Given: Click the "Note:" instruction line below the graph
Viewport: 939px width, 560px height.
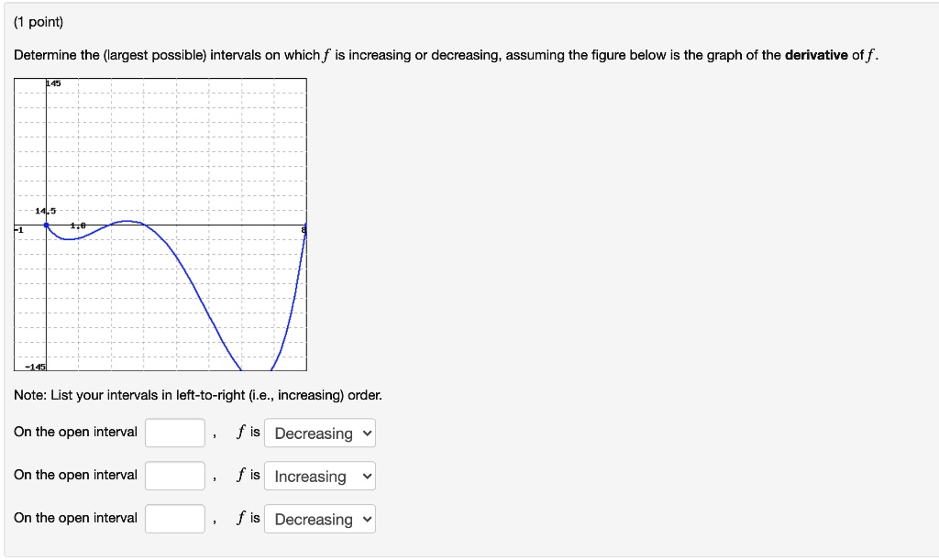Looking at the screenshot, I should coord(198,395).
